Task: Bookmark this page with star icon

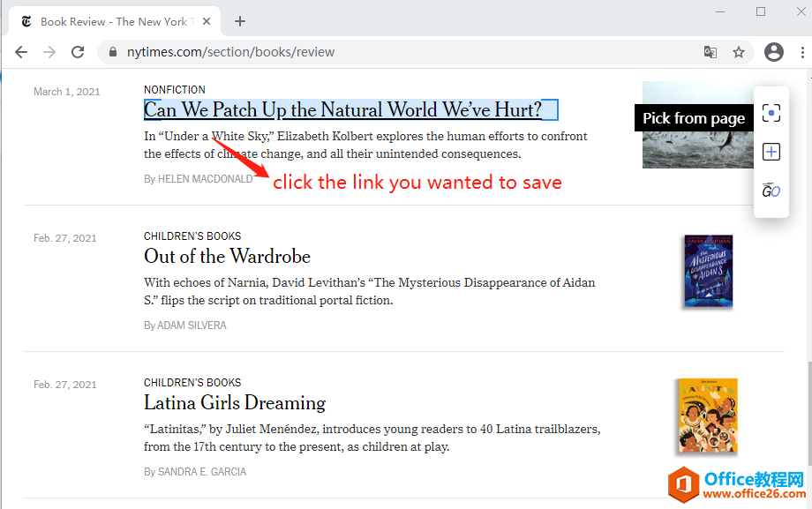Action: point(739,52)
